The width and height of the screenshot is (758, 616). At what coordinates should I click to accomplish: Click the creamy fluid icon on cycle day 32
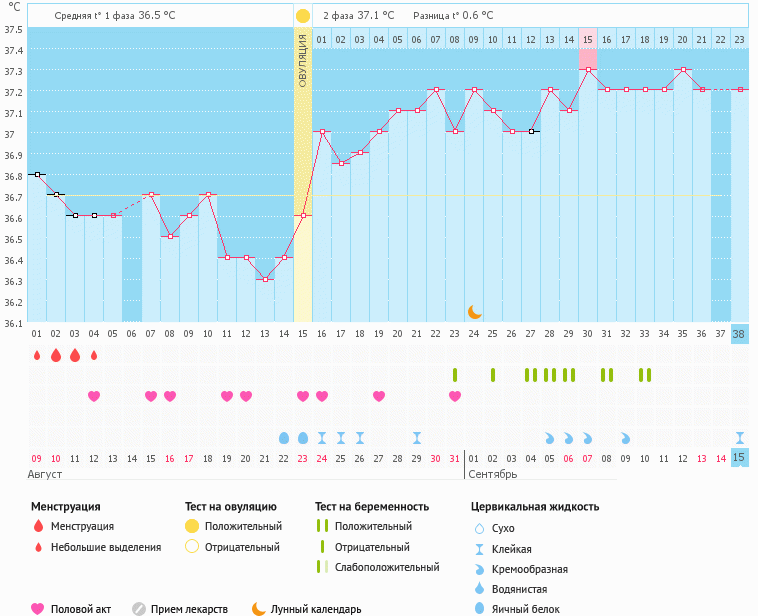(x=625, y=438)
